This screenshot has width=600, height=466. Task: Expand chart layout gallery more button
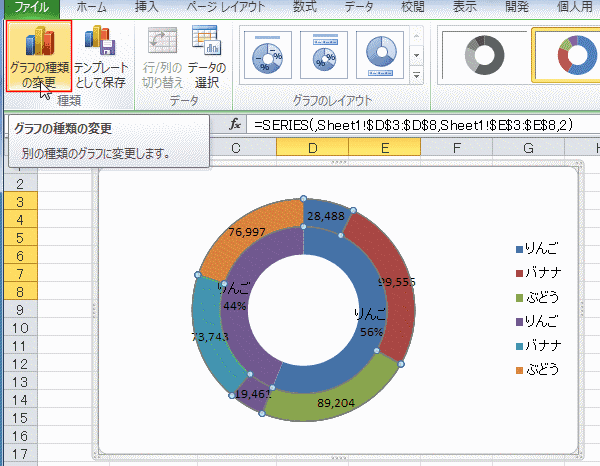click(x=417, y=75)
